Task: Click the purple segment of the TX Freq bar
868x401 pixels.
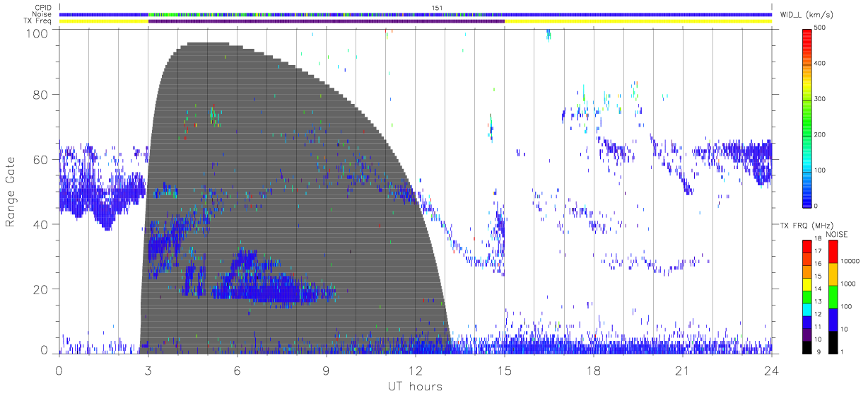Action: 327,21
